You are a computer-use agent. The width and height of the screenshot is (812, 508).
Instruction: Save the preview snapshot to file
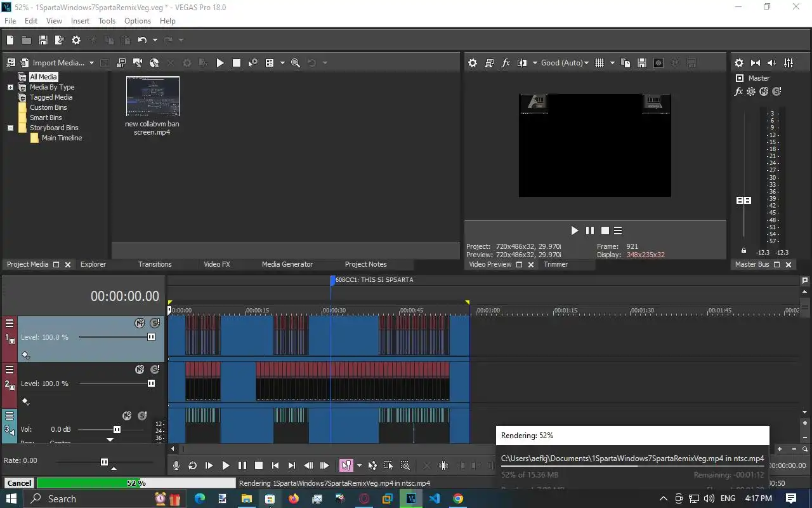pos(642,63)
